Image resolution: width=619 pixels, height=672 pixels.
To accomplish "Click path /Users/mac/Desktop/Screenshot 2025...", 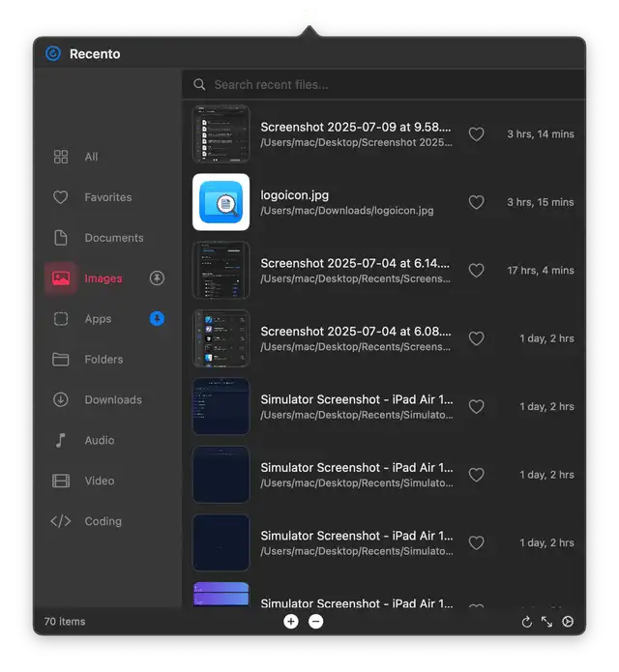I will (356, 142).
